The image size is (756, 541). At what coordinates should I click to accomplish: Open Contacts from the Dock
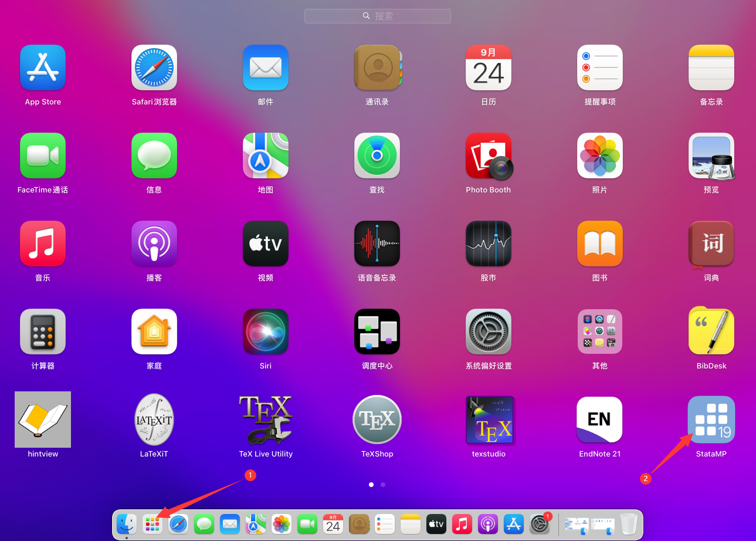coord(359,523)
